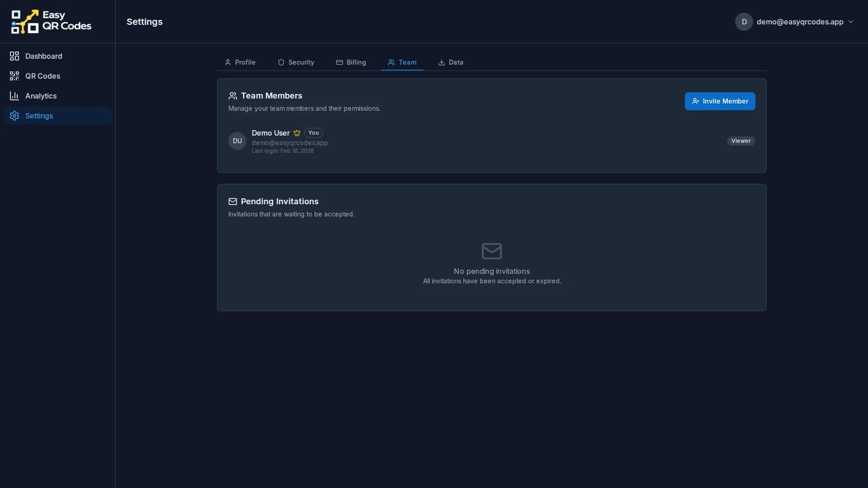Click member email under Demo User

click(290, 143)
